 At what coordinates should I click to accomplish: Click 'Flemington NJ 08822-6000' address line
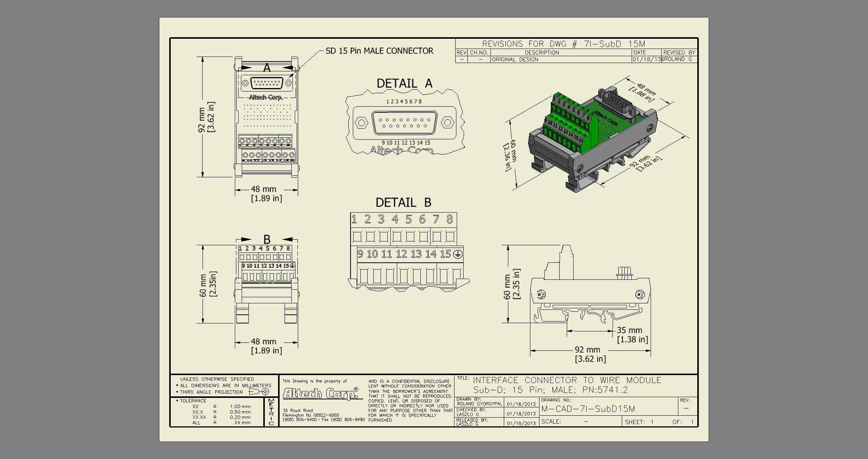[x=311, y=415]
